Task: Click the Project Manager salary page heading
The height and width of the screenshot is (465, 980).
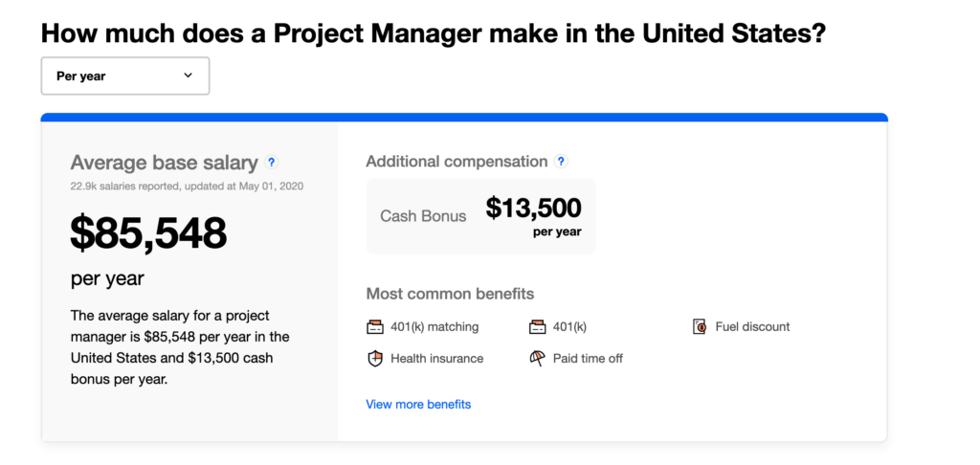Action: coord(434,34)
